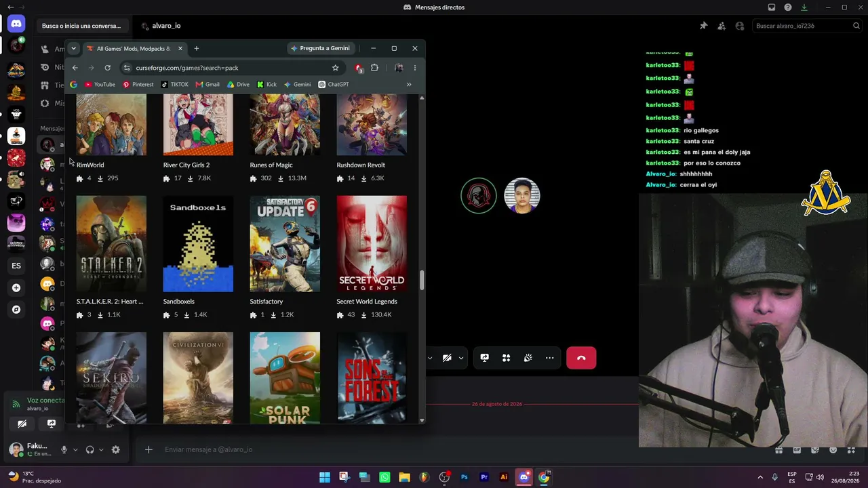Expand microphone input options arrow
Screen dimensions: 868x488
coord(75,449)
